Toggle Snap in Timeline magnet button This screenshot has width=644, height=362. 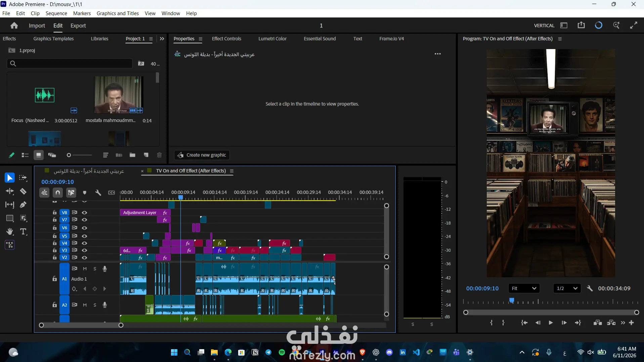pos(58,193)
